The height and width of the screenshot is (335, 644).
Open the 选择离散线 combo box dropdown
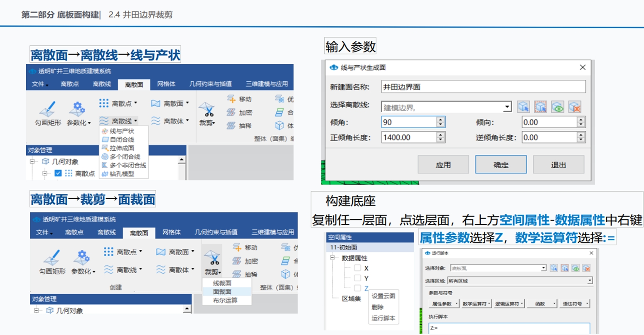507,107
